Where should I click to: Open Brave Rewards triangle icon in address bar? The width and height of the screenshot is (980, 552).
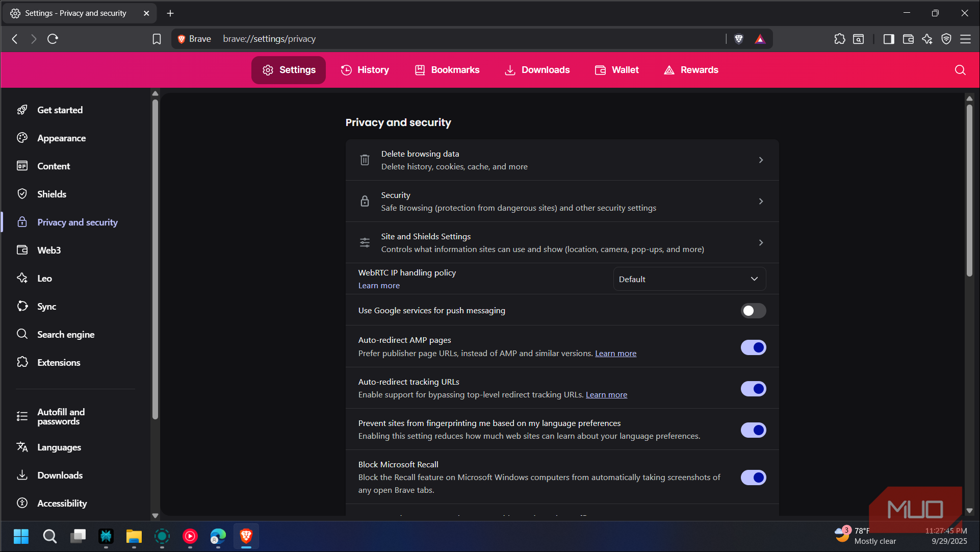[760, 39]
